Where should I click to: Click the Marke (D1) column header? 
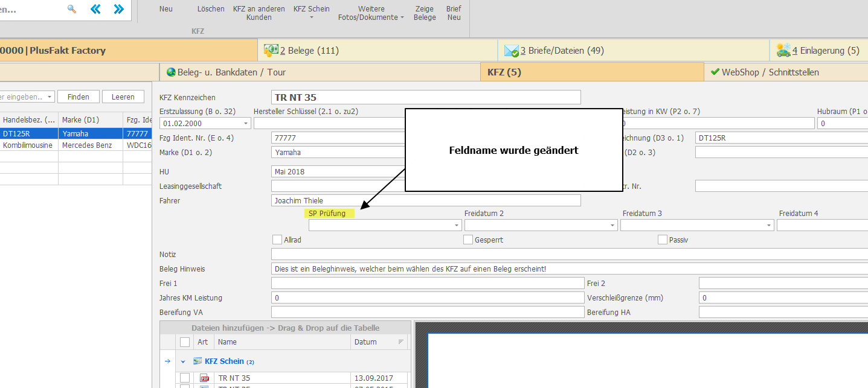point(91,119)
